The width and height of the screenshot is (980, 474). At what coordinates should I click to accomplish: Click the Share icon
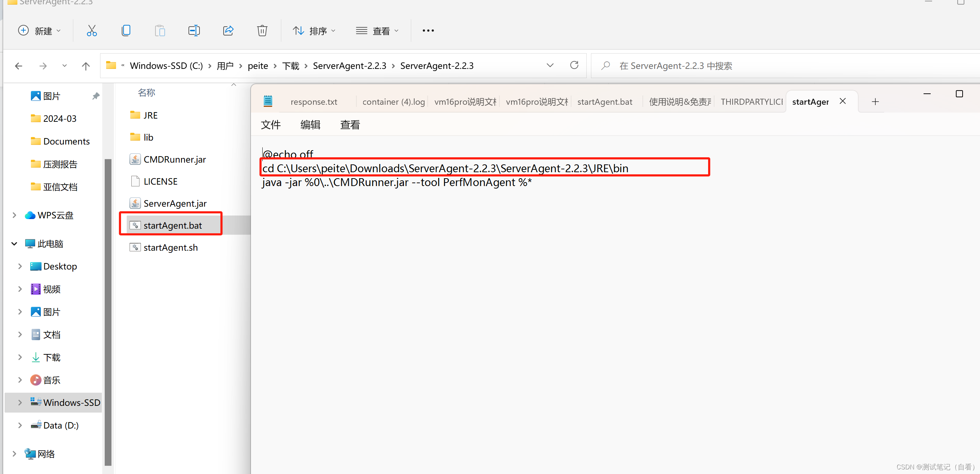point(228,31)
